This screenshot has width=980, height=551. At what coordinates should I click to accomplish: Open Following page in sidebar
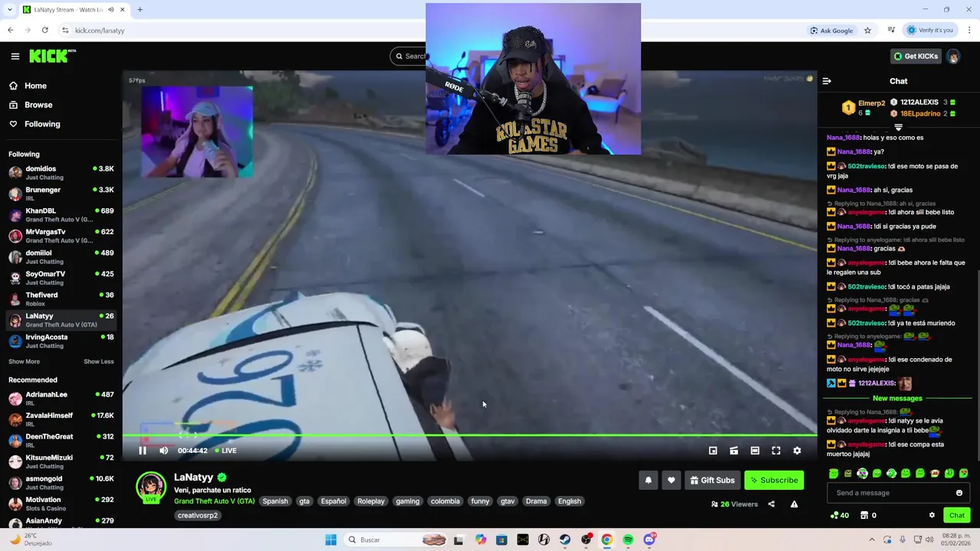(x=42, y=124)
